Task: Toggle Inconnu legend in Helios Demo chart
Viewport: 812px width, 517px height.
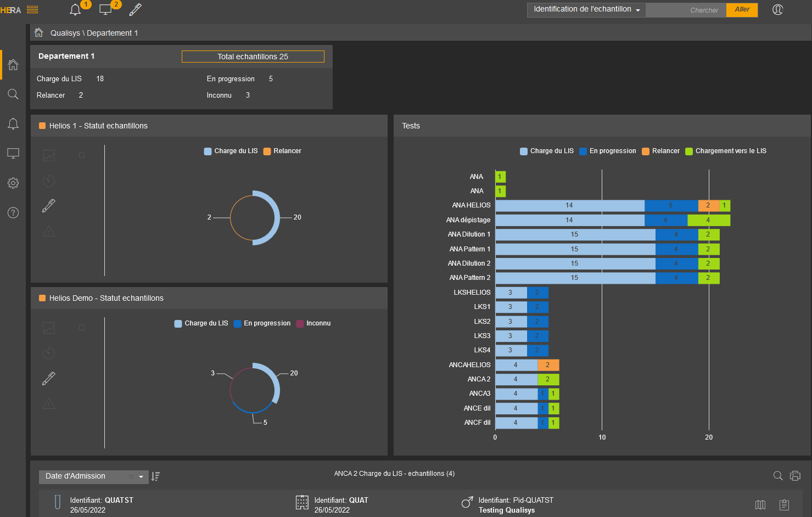Action: tap(313, 323)
